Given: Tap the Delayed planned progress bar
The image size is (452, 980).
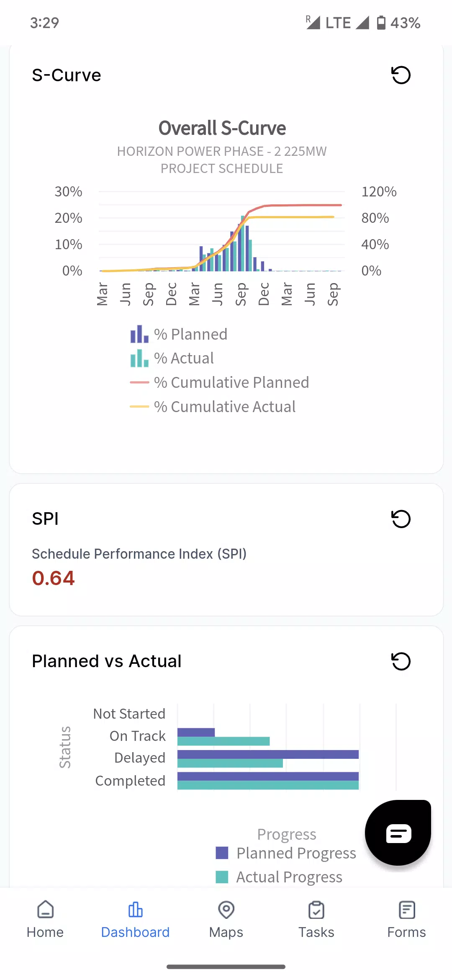Looking at the screenshot, I should pyautogui.click(x=268, y=754).
